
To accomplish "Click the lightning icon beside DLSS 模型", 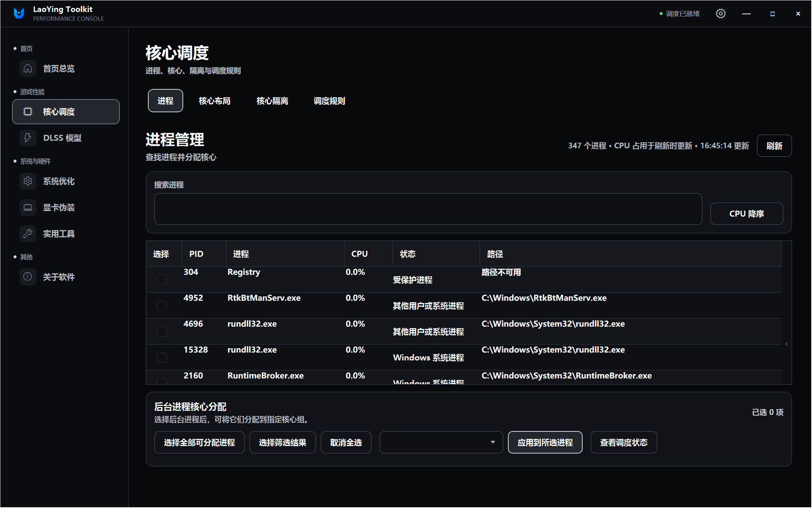I will (x=28, y=138).
